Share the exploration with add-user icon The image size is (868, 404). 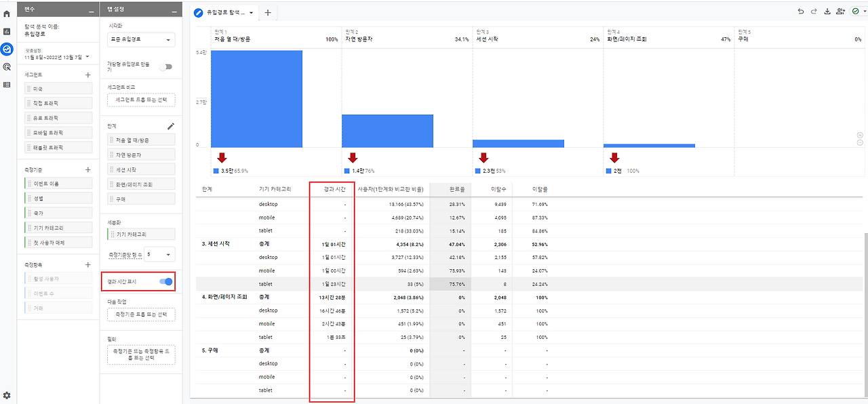[841, 11]
